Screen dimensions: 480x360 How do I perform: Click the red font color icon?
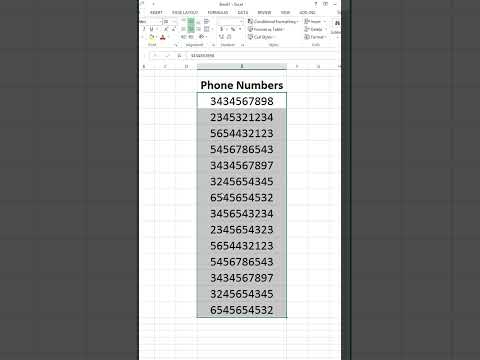point(163,37)
